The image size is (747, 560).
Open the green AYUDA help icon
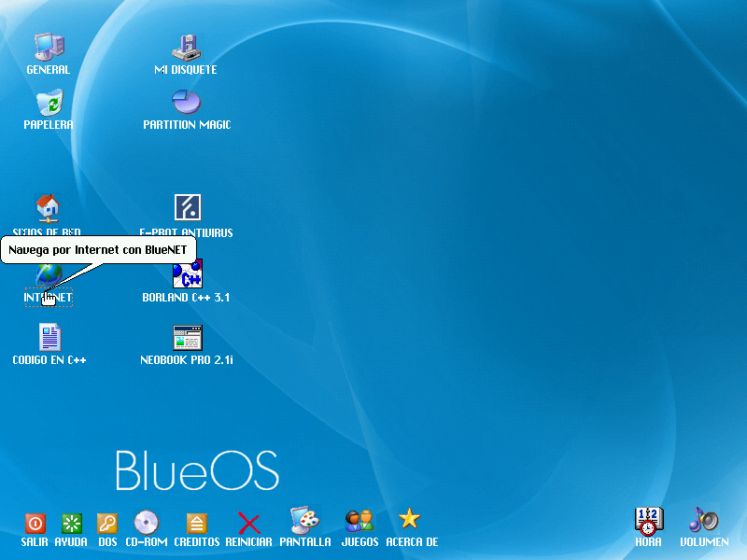[x=72, y=524]
